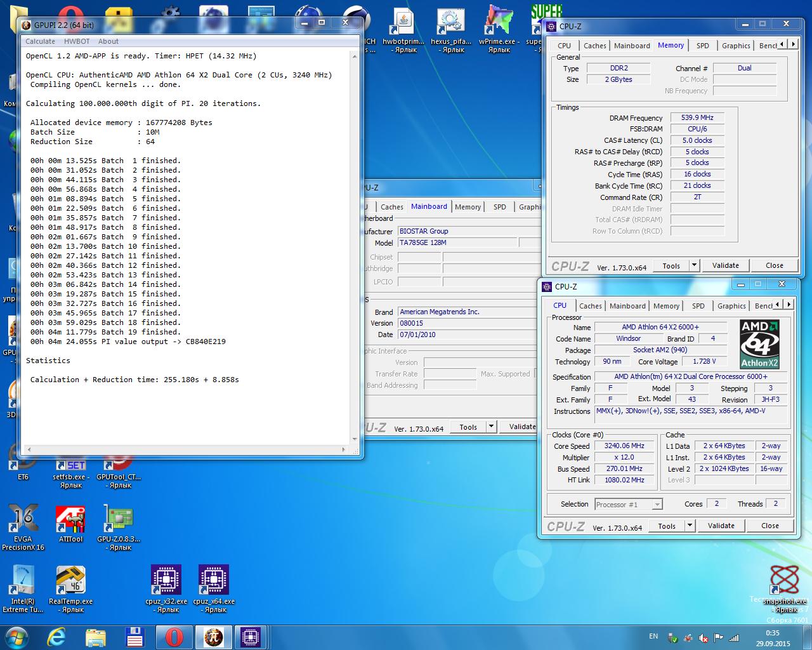The width and height of the screenshot is (812, 650).
Task: Click Validate in processor CPU-Z window
Action: click(721, 526)
